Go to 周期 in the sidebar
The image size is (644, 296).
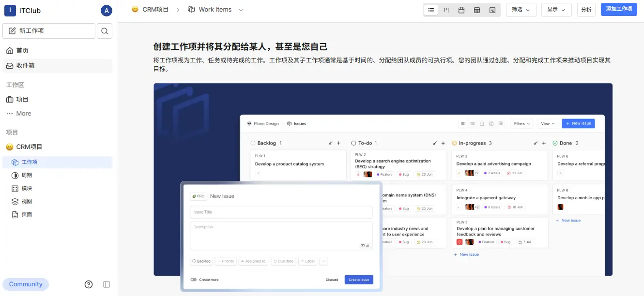pyautogui.click(x=27, y=175)
